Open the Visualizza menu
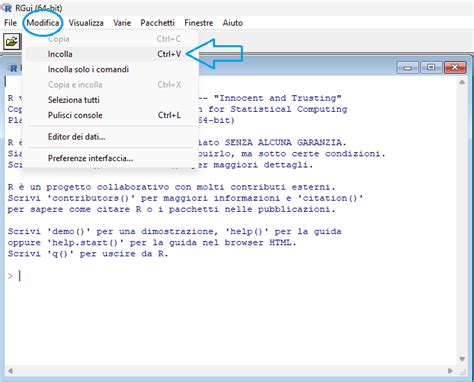This screenshot has height=382, width=474. [x=86, y=23]
